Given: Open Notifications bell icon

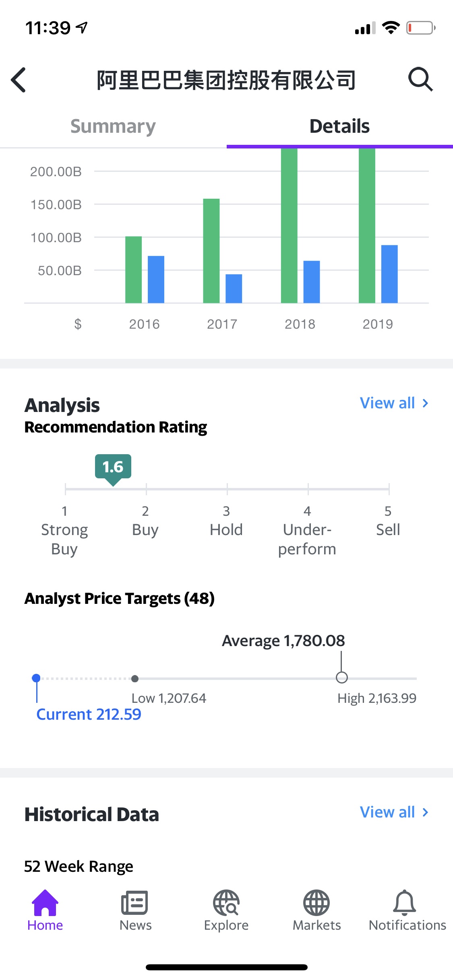Looking at the screenshot, I should (x=404, y=903).
